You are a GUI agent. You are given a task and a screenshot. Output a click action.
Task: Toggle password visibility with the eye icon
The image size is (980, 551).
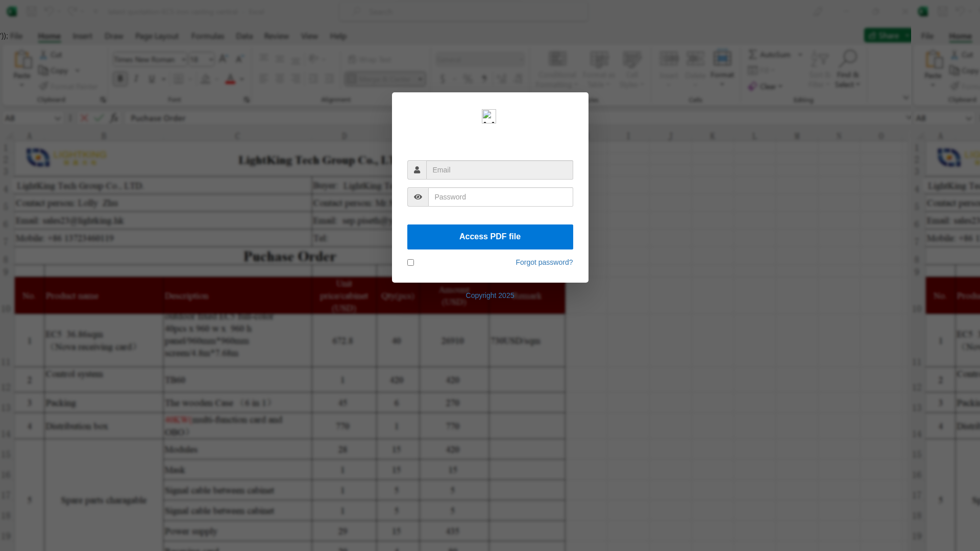[418, 197]
